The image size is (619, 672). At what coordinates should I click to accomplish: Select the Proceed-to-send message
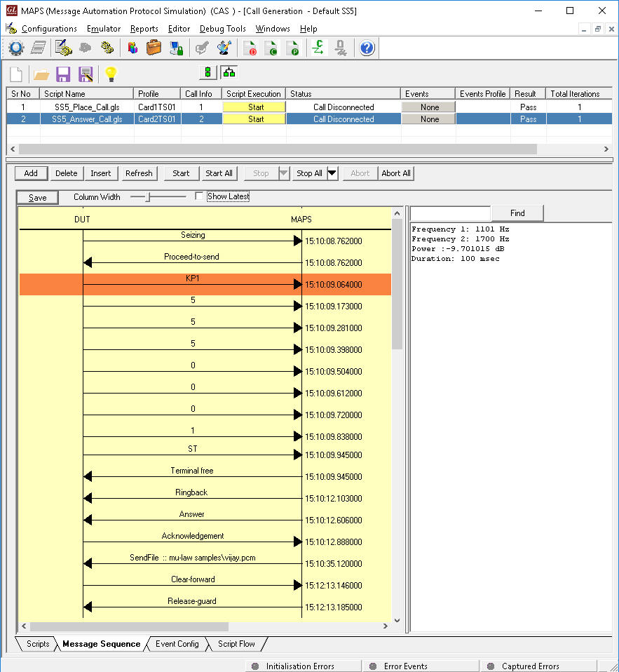tap(192, 257)
